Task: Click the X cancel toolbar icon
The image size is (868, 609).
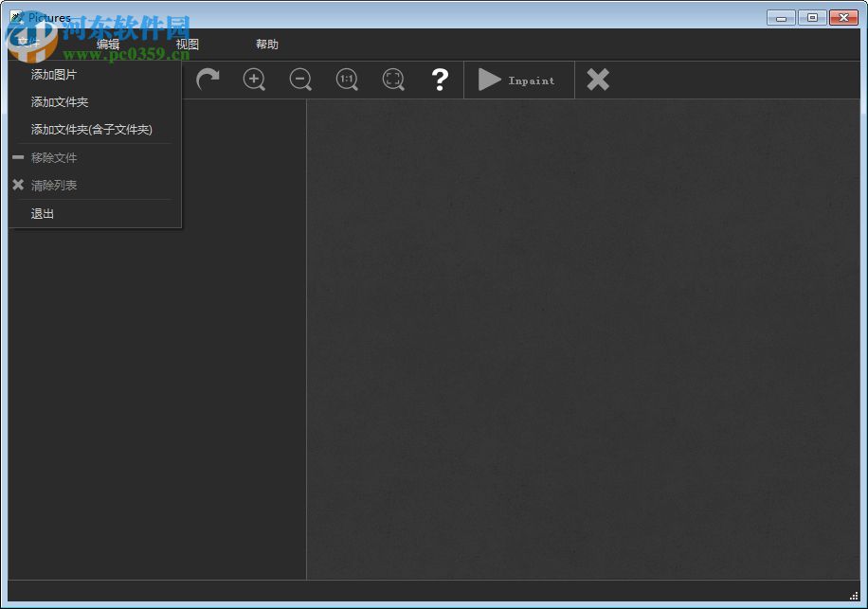Action: [598, 80]
